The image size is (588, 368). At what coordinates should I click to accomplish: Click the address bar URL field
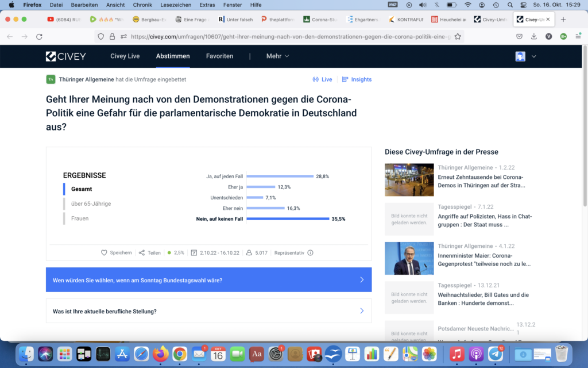point(287,36)
